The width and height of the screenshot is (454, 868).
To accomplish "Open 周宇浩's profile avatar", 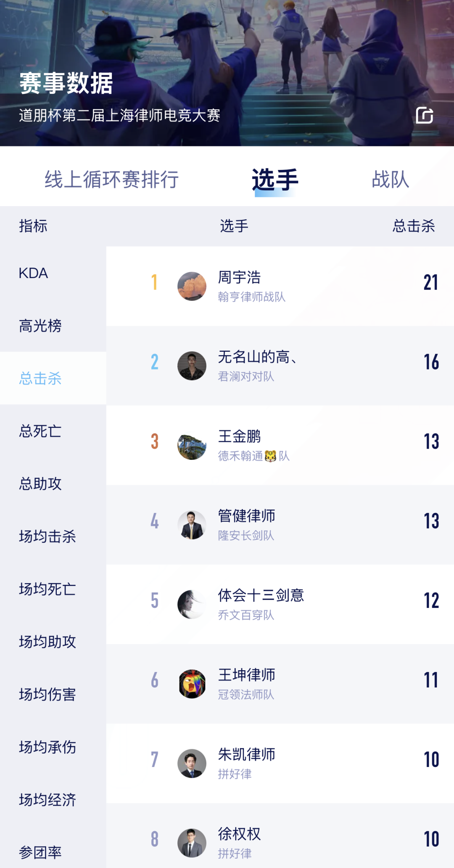I will pos(192,286).
